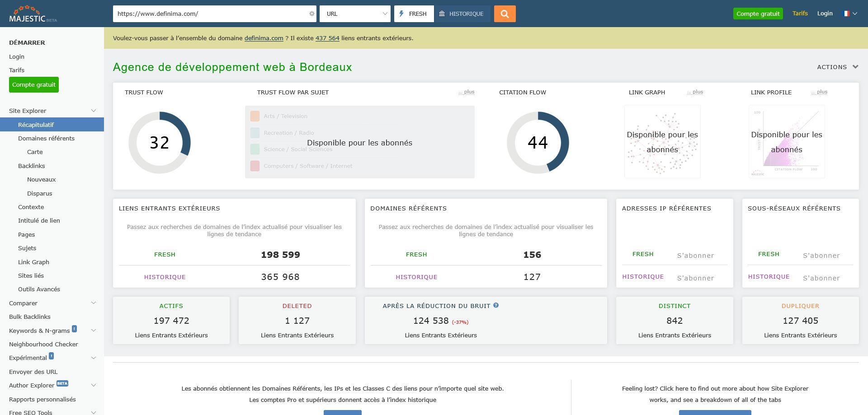Click FRESH S'abonner for Adresses IP

[x=695, y=256]
